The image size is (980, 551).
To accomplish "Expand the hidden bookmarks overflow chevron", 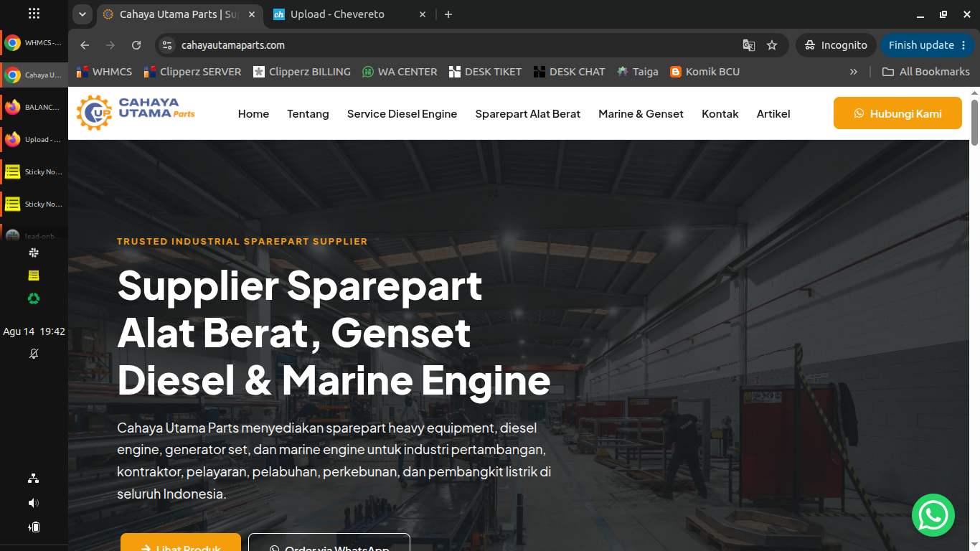I will [853, 72].
